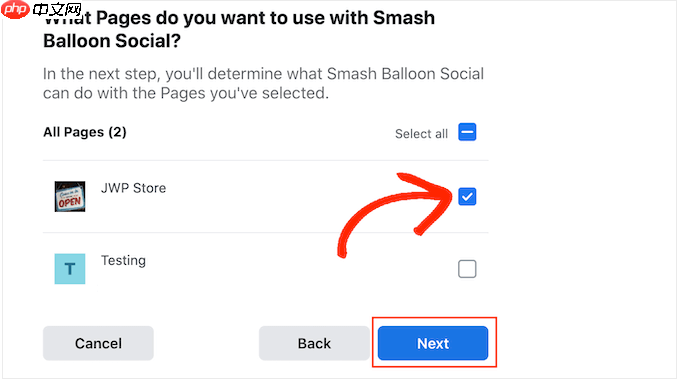Click the All Pages (2) header
The height and width of the screenshot is (380, 680).
pos(85,132)
